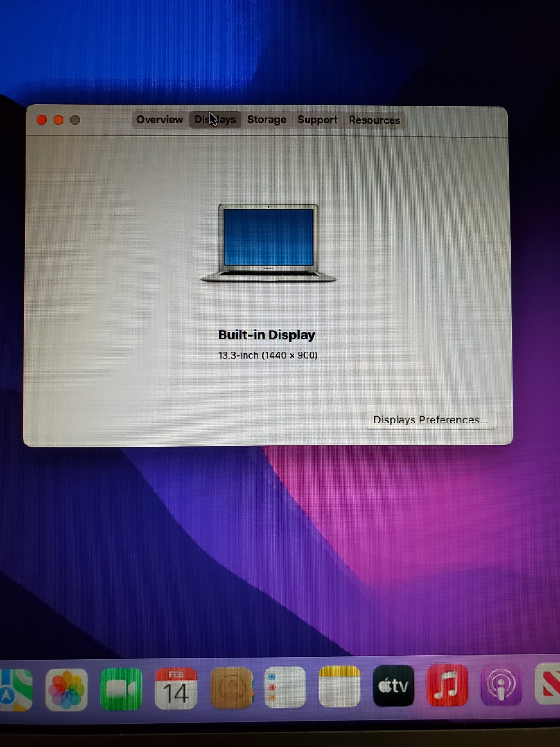Launch Contacts from the Dock

point(231,688)
